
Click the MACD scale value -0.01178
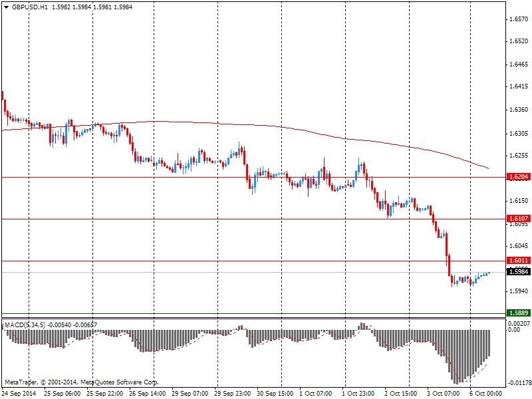(519, 384)
